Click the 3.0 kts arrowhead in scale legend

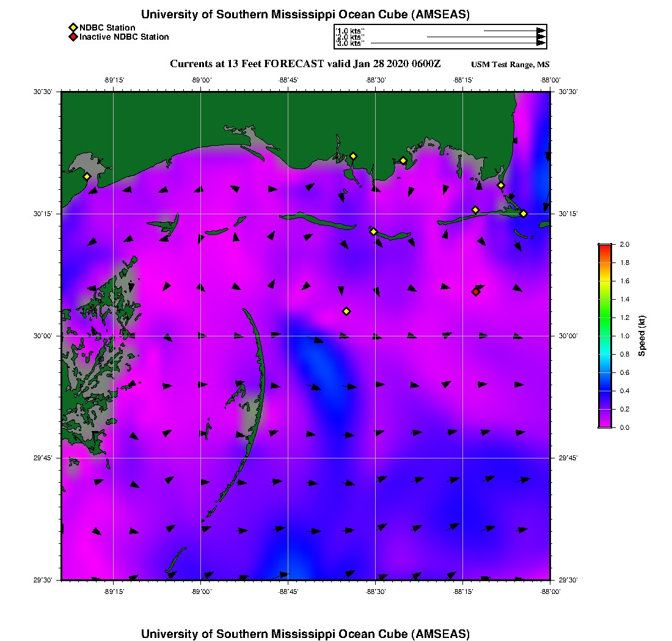click(x=541, y=43)
